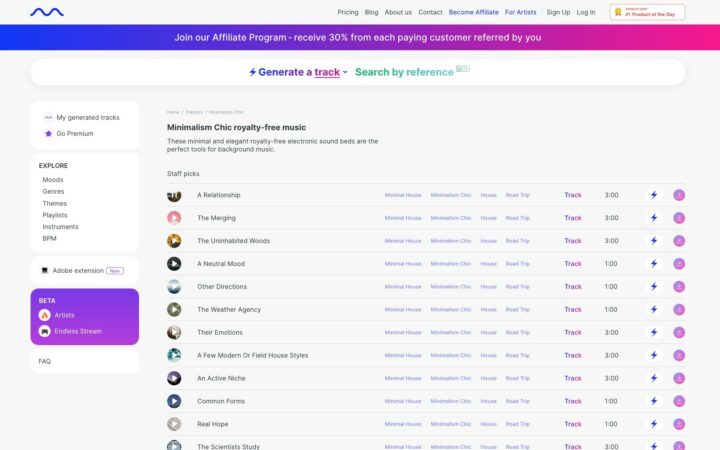720x450 pixels.
Task: Click the Go Premium star icon
Action: [x=48, y=133]
